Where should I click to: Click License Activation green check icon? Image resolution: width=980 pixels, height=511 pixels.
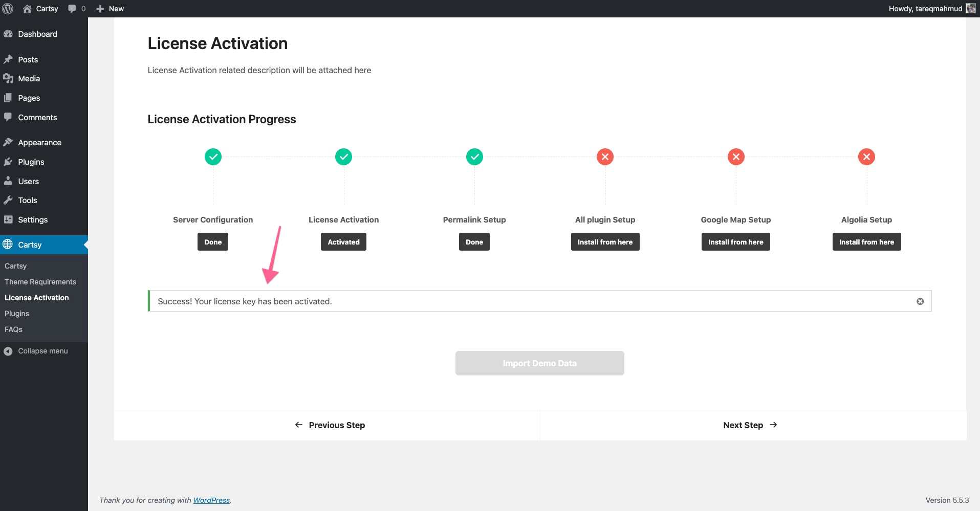(x=344, y=157)
